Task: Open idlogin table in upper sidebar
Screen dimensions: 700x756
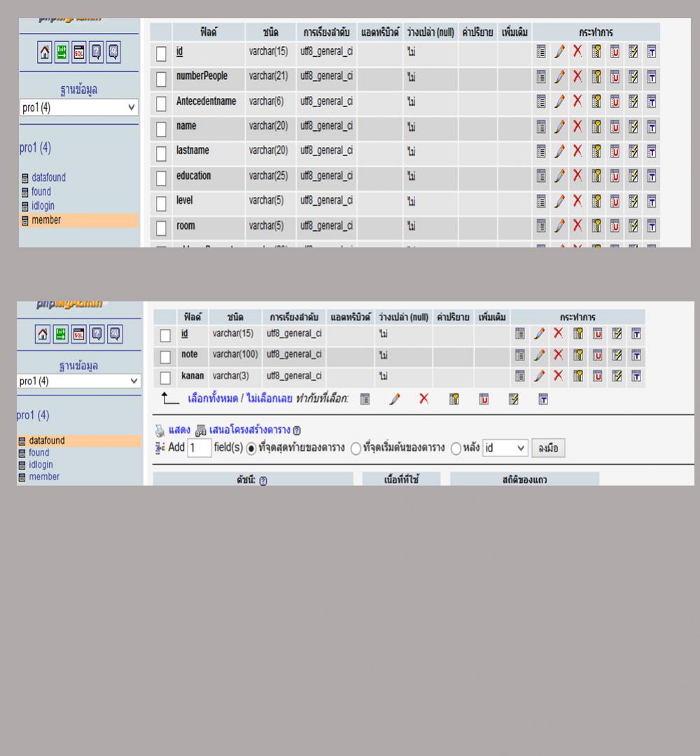Action: 43,206
